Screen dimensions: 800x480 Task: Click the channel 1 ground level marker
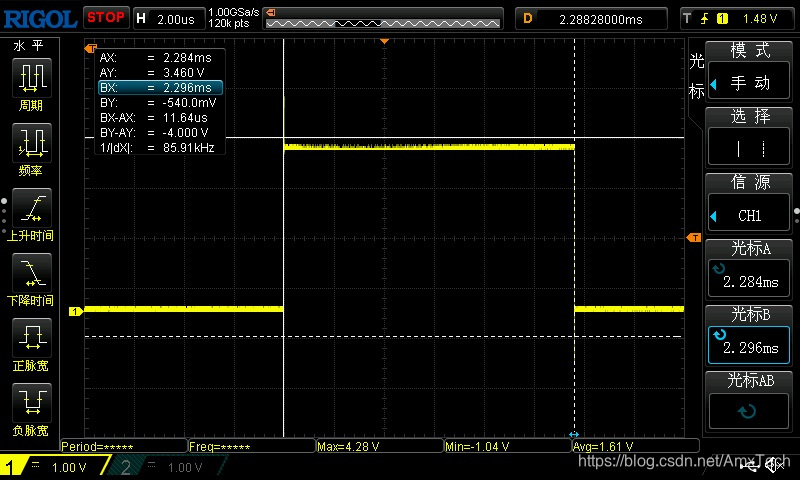point(76,311)
